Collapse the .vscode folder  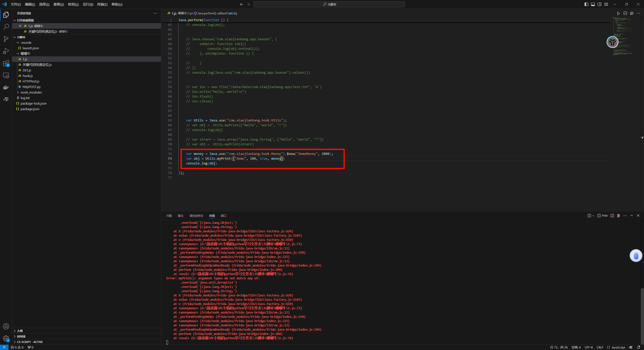(26, 42)
